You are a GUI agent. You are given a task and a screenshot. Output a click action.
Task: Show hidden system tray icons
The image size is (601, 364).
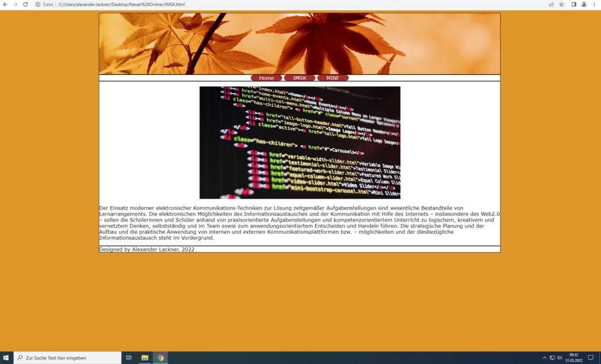545,358
